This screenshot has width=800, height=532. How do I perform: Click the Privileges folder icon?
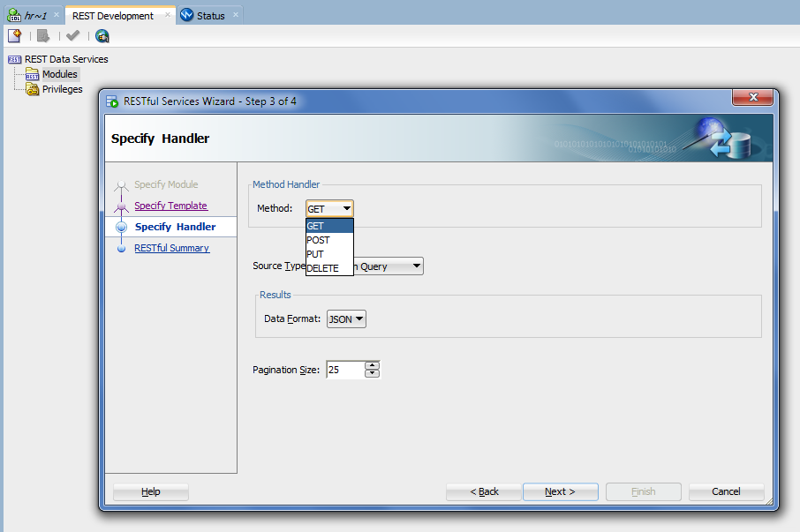point(33,89)
